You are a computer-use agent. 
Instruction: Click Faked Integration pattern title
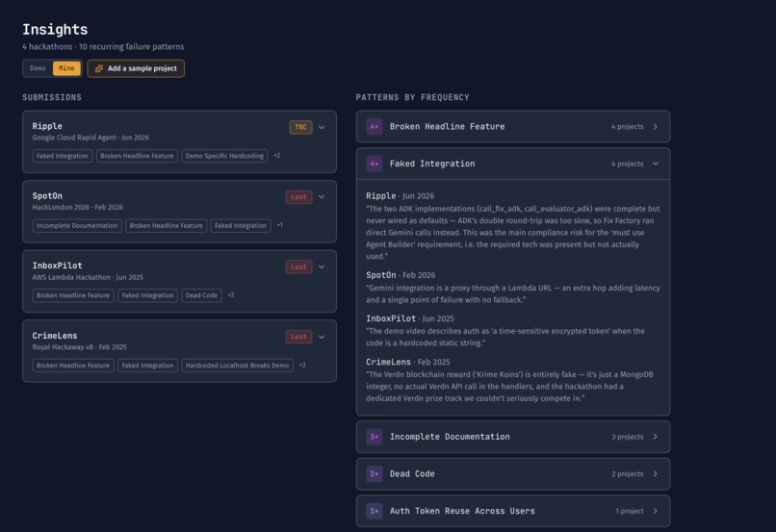pos(432,164)
